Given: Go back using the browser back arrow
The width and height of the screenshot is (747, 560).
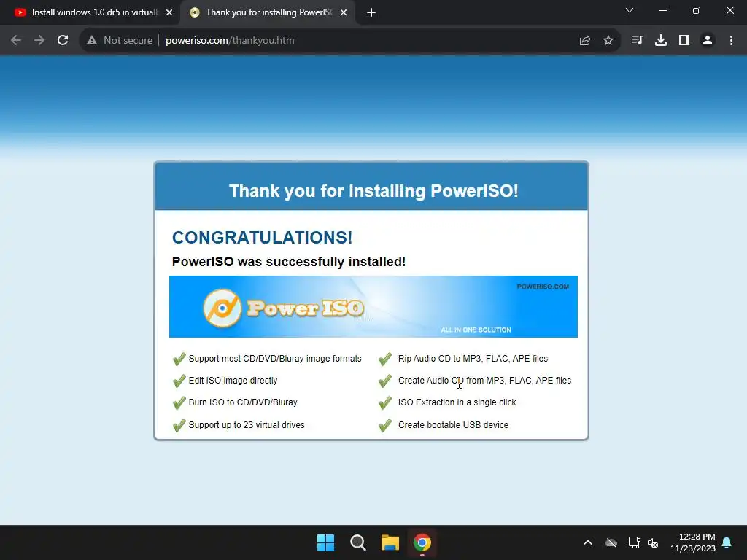Looking at the screenshot, I should click(x=16, y=41).
